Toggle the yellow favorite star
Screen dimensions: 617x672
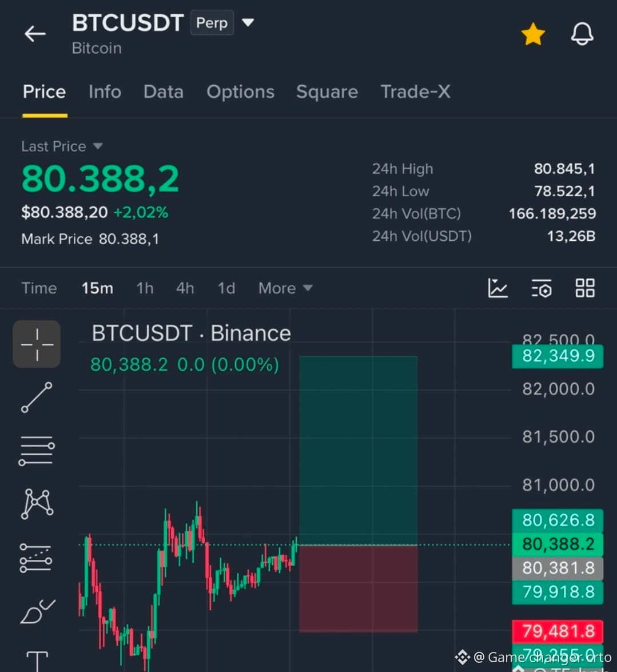533,34
